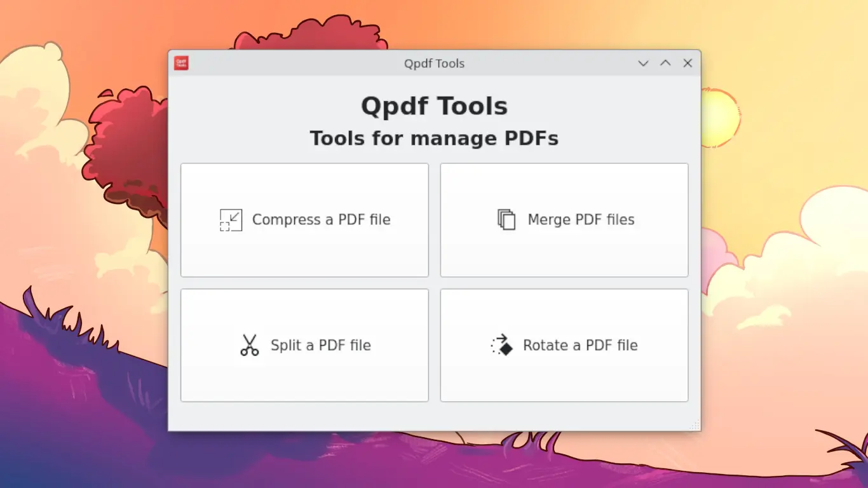Open the Merge PDF files tool

564,220
